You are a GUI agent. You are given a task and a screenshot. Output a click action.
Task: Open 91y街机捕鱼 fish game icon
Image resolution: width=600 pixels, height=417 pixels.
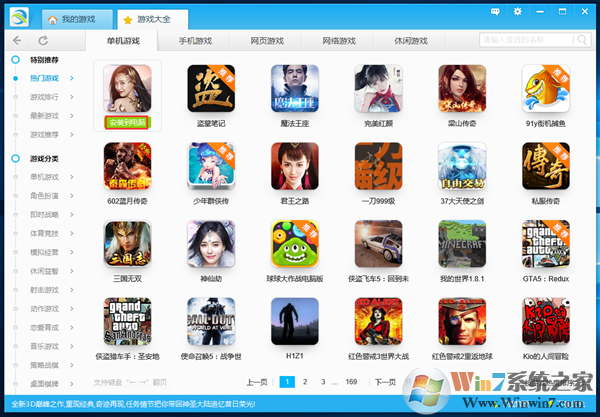[546, 88]
